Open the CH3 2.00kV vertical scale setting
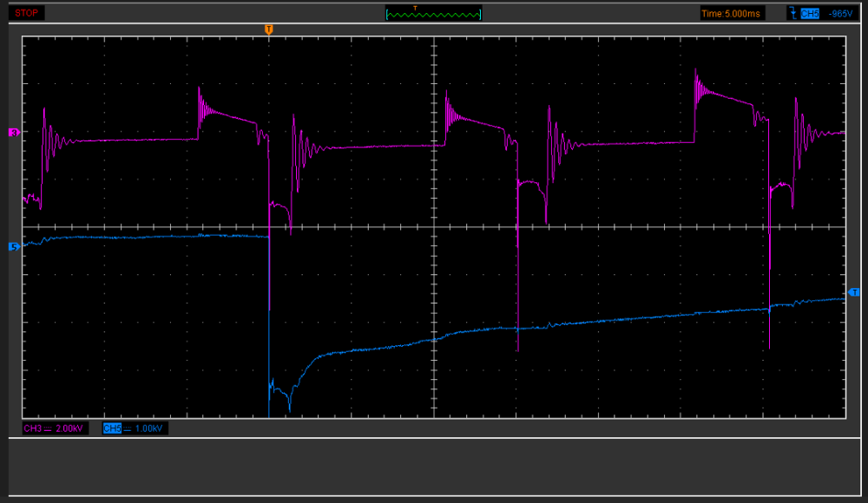Screen dimensions: 868x503 click(69, 428)
